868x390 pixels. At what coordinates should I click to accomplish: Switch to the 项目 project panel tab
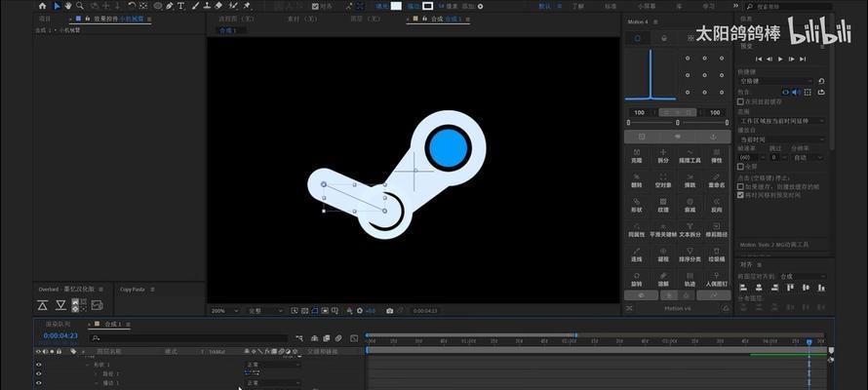click(x=44, y=19)
